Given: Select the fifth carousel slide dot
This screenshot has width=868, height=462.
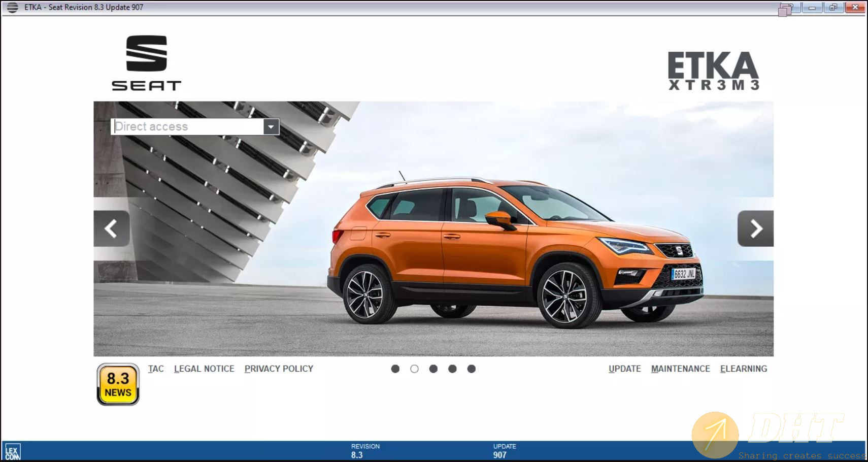Looking at the screenshot, I should point(472,369).
